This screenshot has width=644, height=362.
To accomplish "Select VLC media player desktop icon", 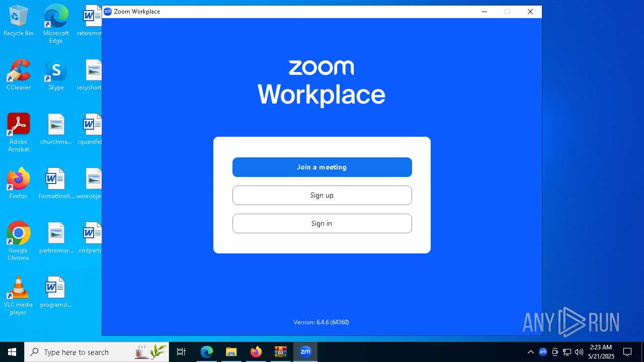I will click(19, 296).
